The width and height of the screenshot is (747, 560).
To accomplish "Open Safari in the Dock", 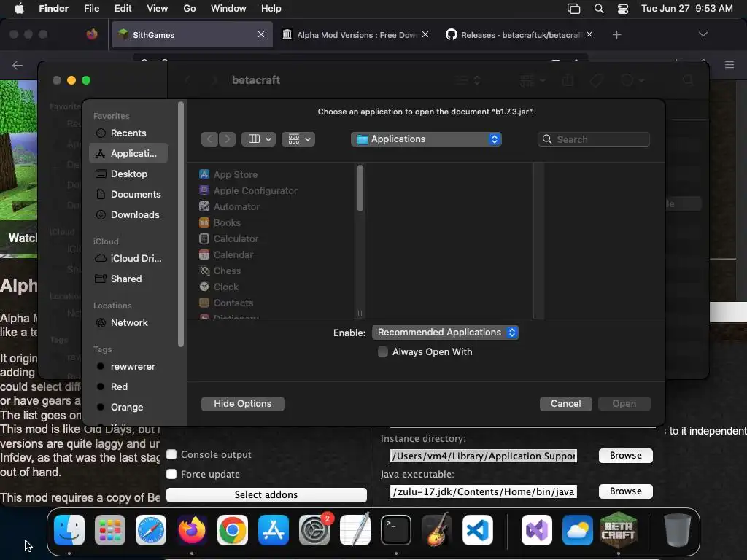I will [151, 530].
